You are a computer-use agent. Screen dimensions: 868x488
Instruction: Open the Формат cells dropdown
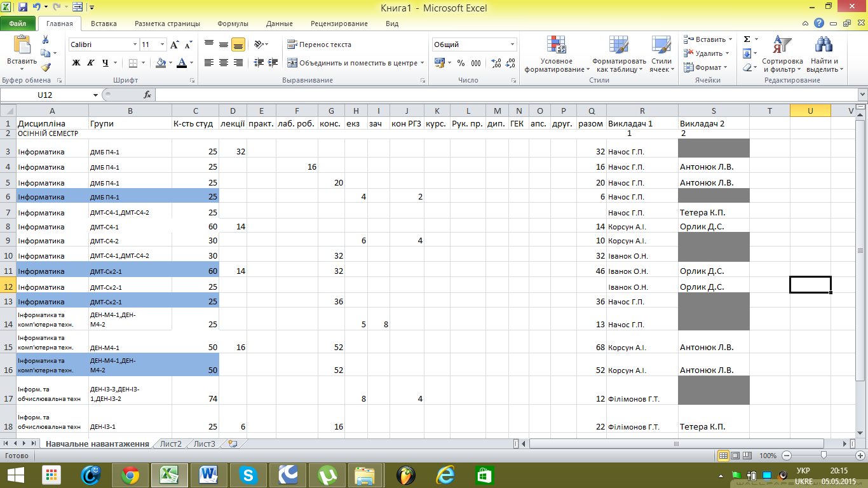click(x=705, y=67)
